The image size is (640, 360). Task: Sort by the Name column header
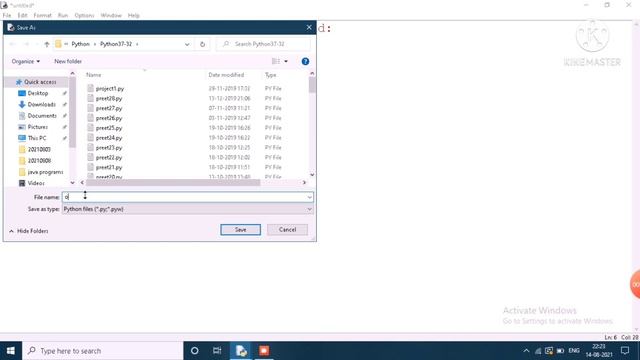pos(93,75)
